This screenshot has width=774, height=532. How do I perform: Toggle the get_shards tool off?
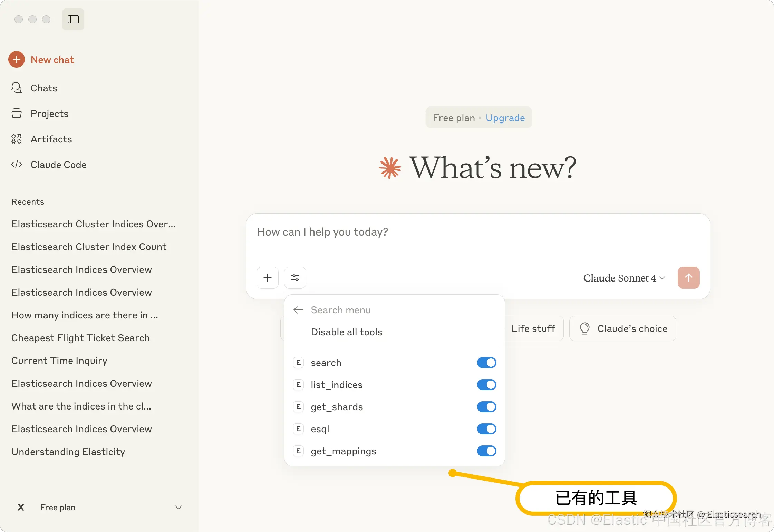[486, 407]
